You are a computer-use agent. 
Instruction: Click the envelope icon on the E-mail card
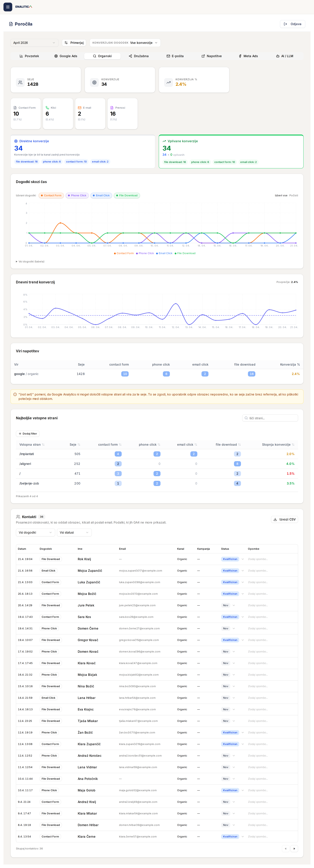[x=79, y=108]
